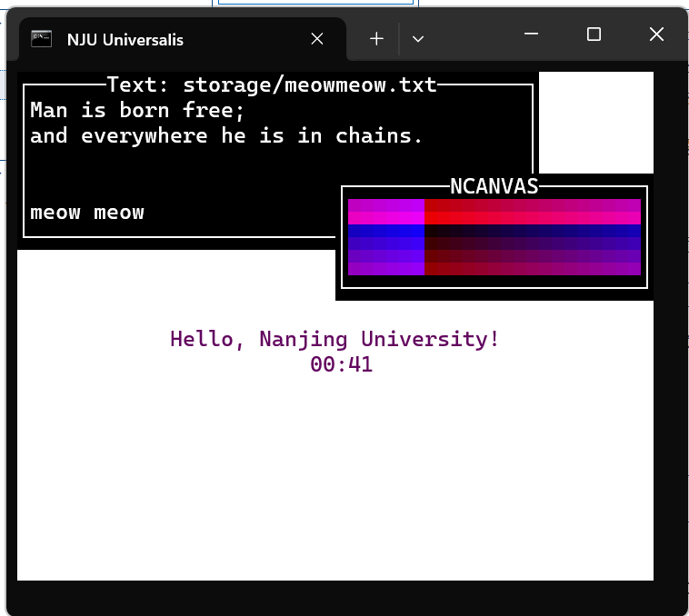Click the 'meow meow' text line
This screenshot has height=616, width=689.
tap(87, 213)
